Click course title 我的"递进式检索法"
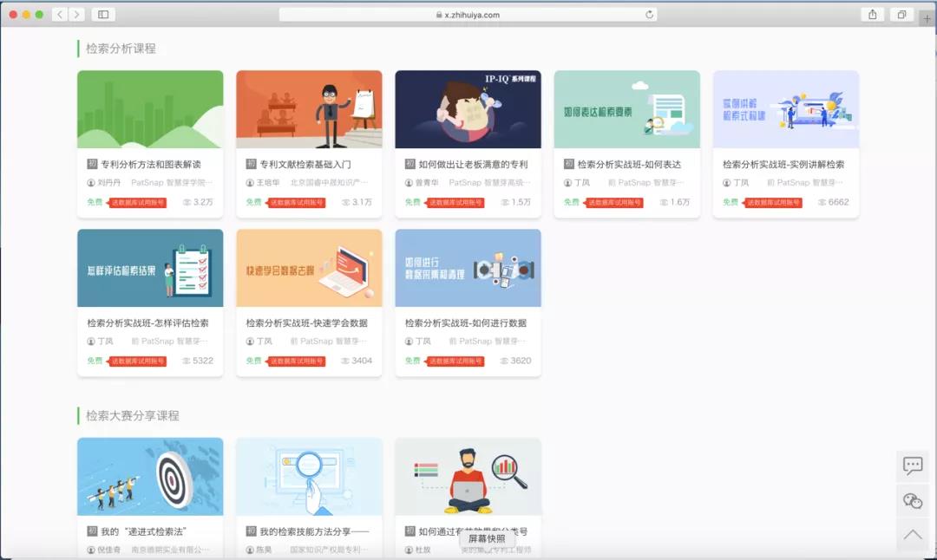937x560 pixels. [144, 531]
